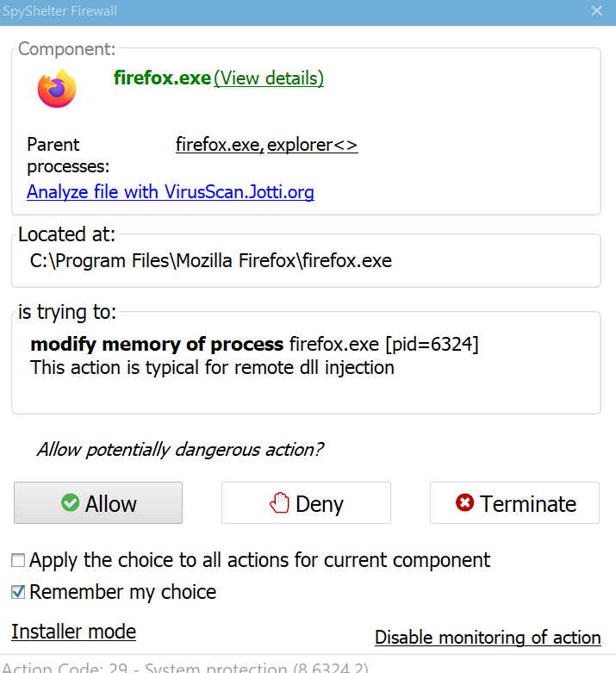Click the SpyShelter Firewall title bar
Viewport: 616px width, 673px height.
click(258, 11)
